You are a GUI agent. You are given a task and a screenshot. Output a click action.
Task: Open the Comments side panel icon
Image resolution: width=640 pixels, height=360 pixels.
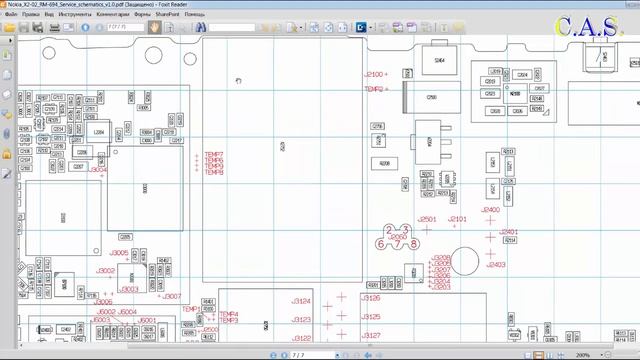pyautogui.click(x=7, y=114)
